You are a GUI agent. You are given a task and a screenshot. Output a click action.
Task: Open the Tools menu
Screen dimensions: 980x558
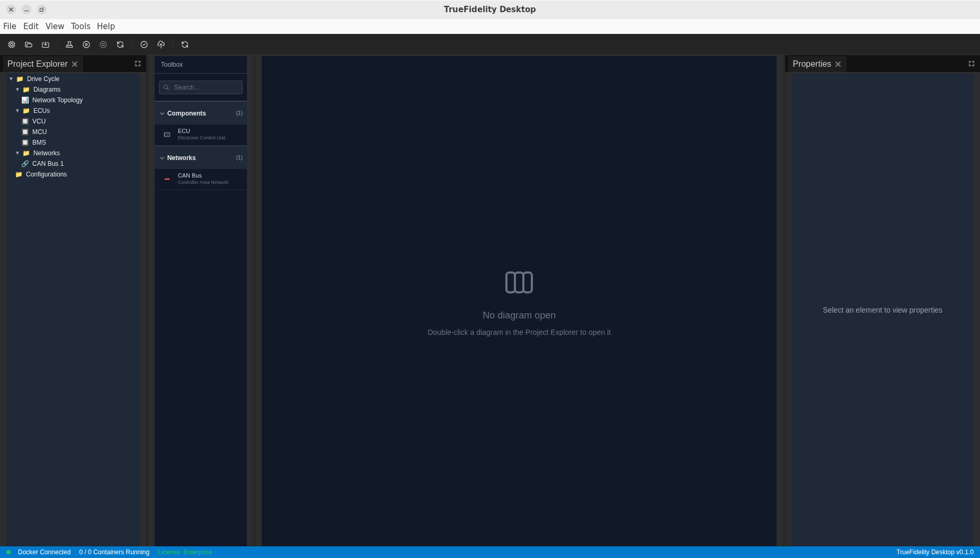tap(81, 26)
